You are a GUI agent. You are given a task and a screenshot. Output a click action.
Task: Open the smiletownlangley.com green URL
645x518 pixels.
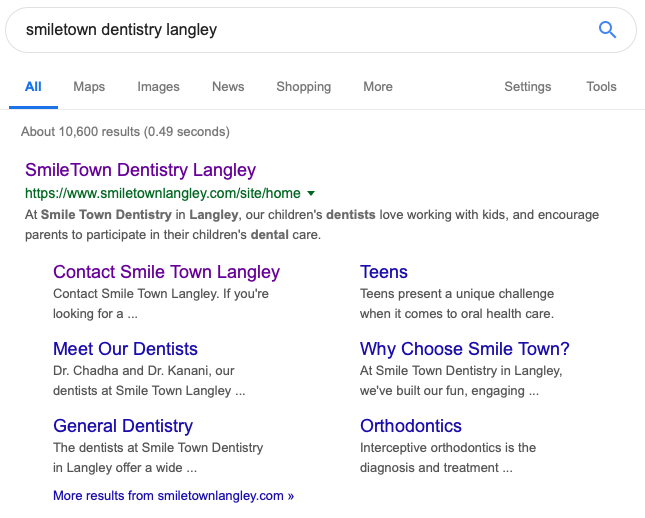point(162,193)
